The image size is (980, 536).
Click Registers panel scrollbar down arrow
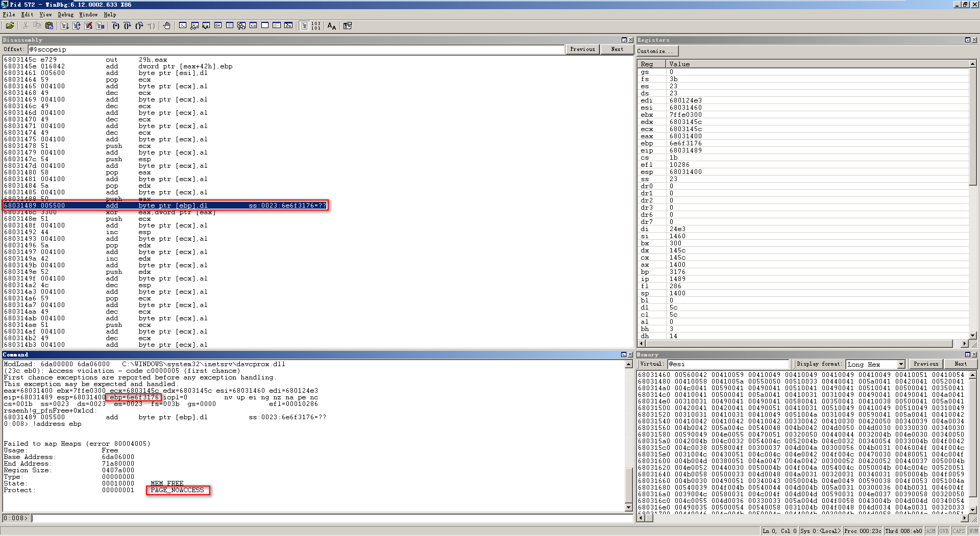click(973, 336)
